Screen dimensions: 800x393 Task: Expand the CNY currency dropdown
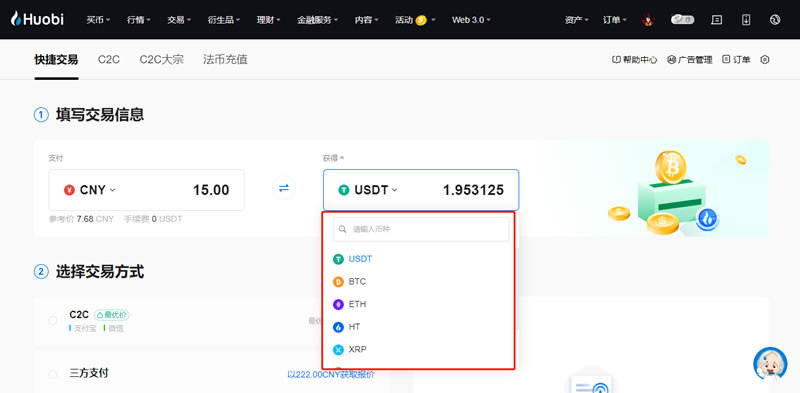90,190
